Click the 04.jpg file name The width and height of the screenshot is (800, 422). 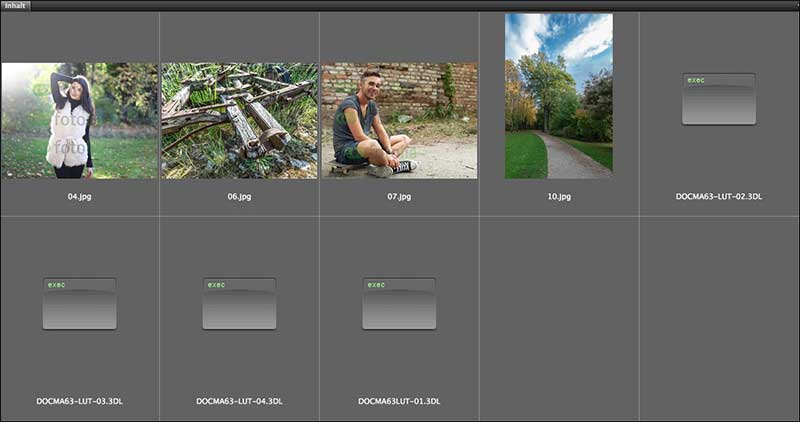(x=80, y=196)
